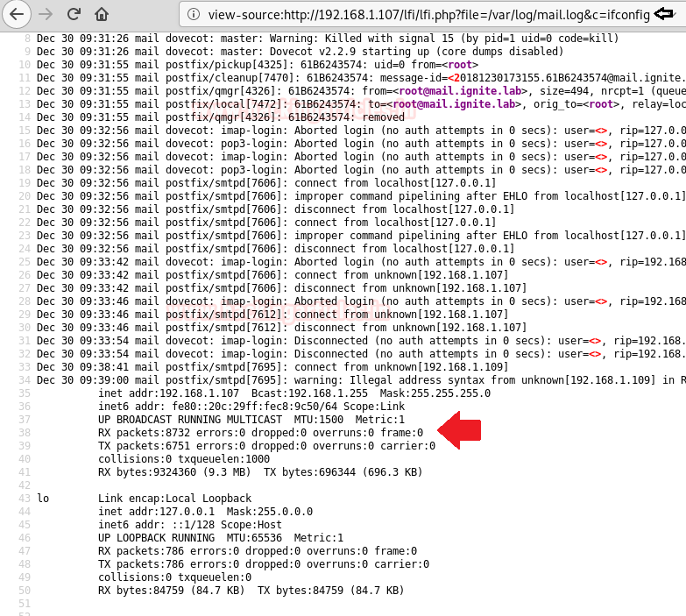Click 'Killed with signal 15' text on line 8

[x=389, y=39]
